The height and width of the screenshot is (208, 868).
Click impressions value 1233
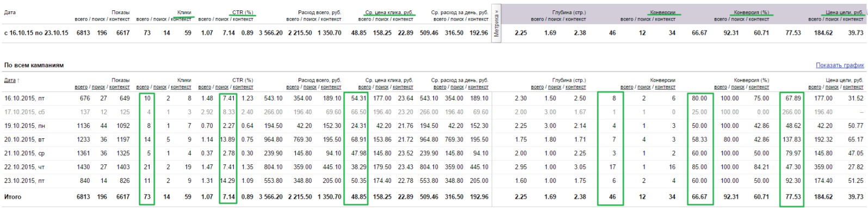pyautogui.click(x=83, y=139)
